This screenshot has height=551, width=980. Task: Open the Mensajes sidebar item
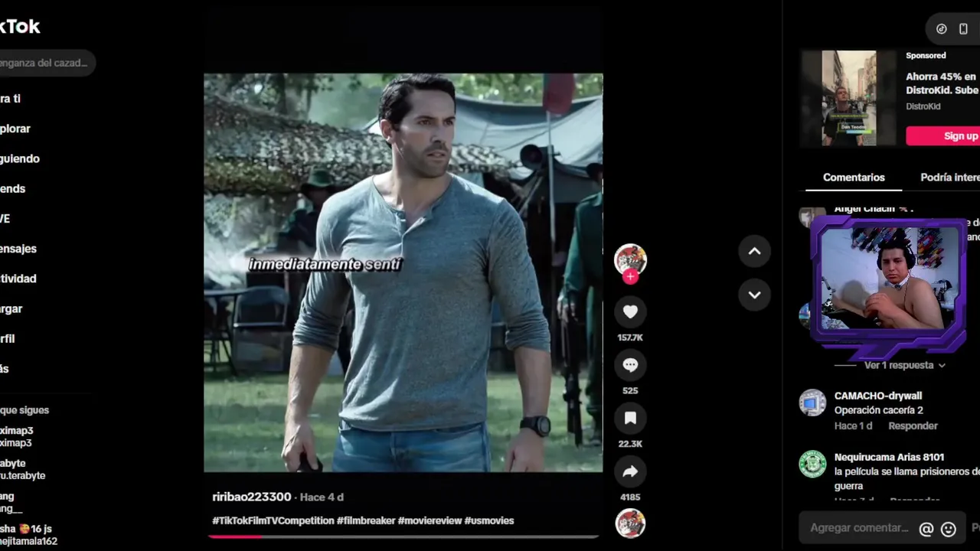point(18,249)
